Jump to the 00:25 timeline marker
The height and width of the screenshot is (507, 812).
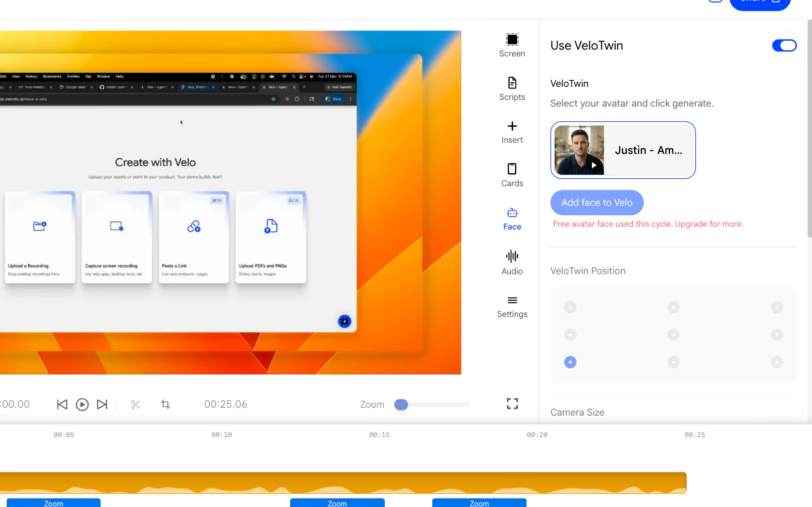[x=695, y=435]
